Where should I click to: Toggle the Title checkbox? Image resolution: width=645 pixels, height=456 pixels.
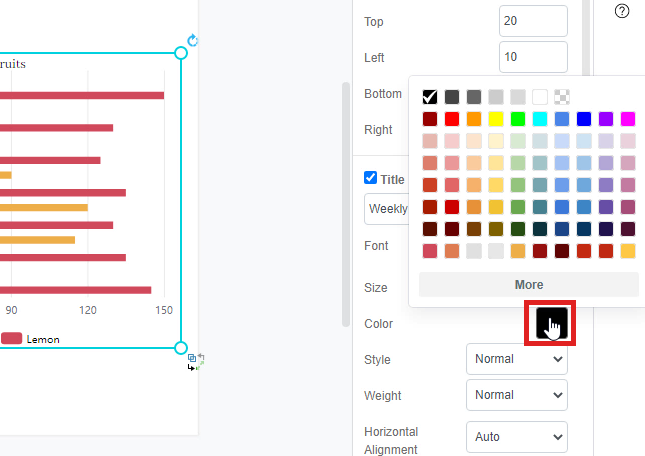[371, 178]
